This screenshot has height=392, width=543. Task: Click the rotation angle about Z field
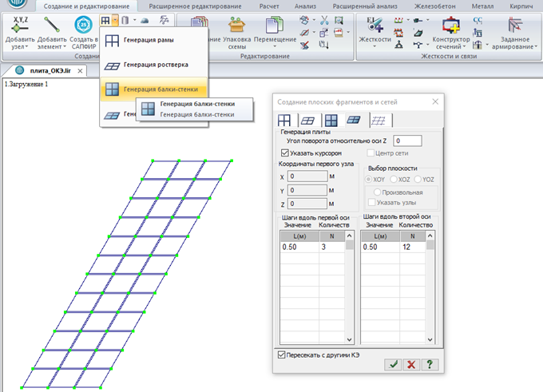[x=407, y=141]
